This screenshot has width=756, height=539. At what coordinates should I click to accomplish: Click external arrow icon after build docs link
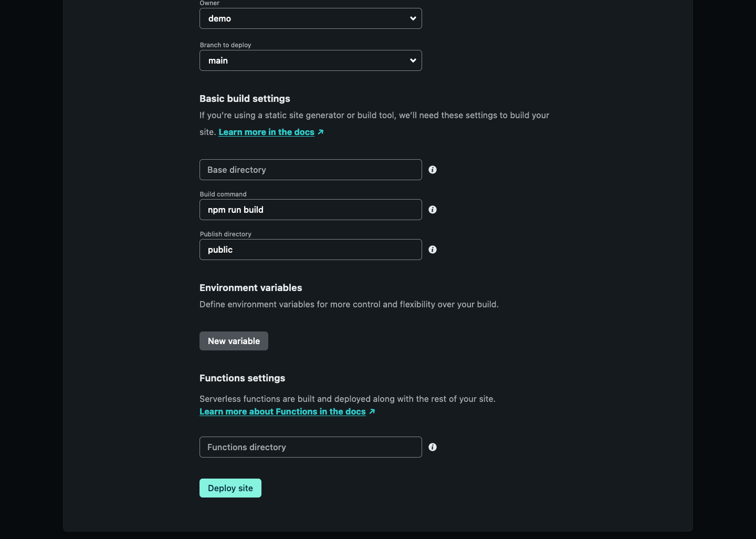321,132
